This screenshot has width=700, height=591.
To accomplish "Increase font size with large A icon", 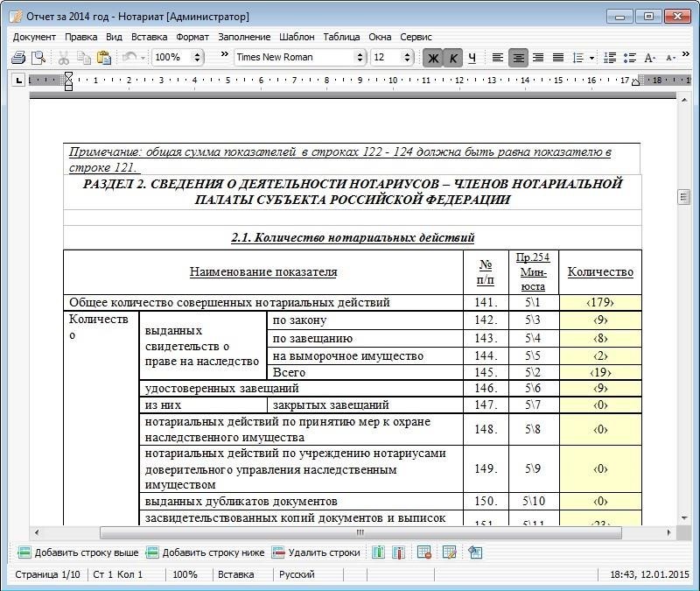I will tap(649, 58).
